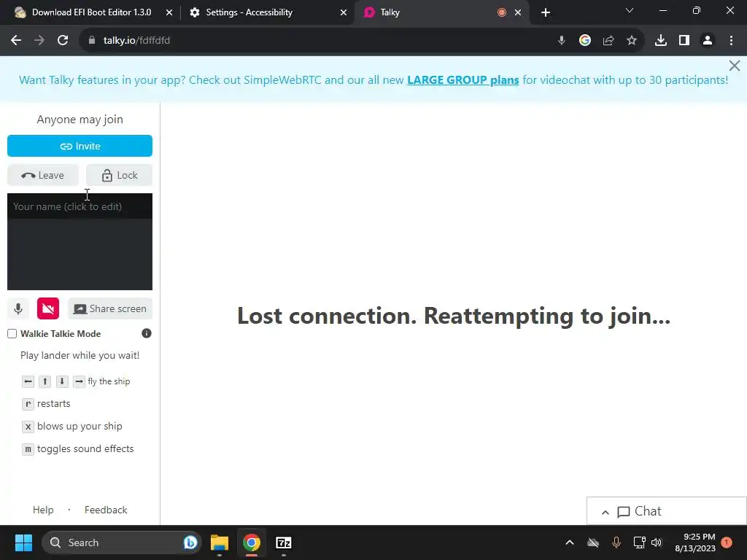Screen dimensions: 747x560
Task: Close the EFI Boot Editor tab
Action: click(169, 12)
